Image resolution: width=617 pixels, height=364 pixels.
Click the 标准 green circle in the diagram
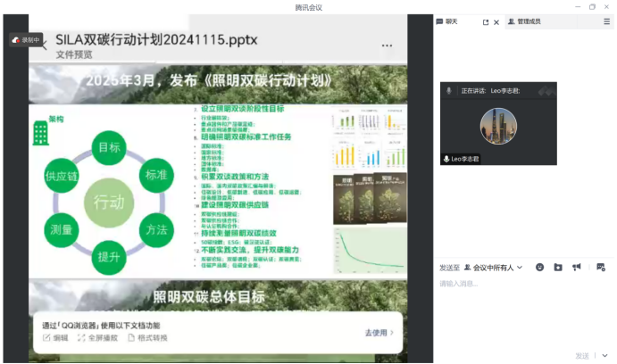click(x=156, y=175)
